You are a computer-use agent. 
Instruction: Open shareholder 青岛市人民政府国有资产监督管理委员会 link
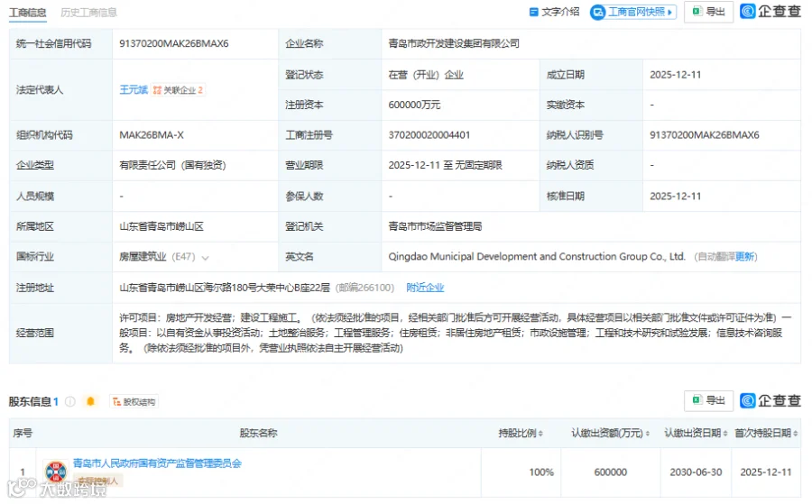tap(157, 463)
